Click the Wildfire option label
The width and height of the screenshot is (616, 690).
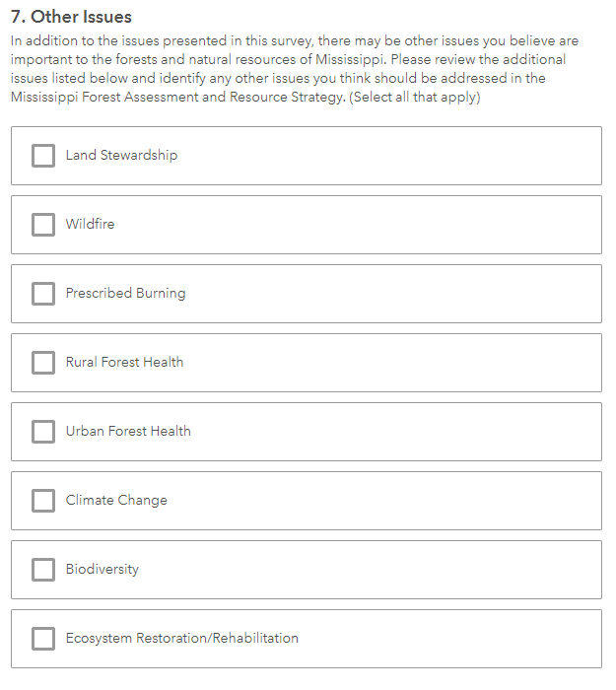91,224
